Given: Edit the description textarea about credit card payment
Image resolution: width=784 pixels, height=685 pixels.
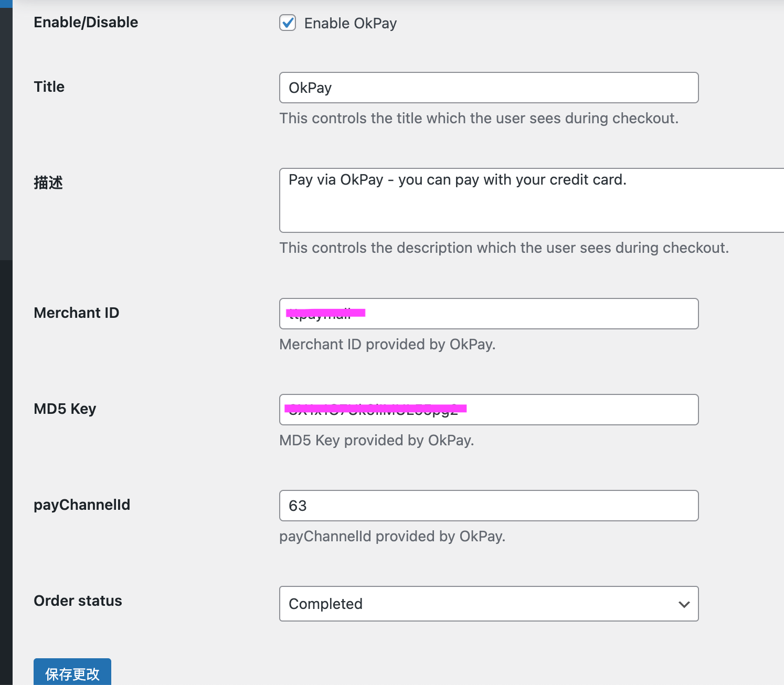Looking at the screenshot, I should coord(532,200).
